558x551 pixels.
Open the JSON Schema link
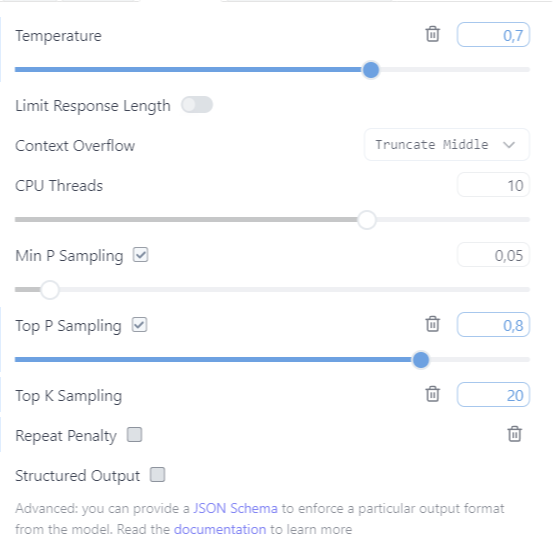[x=235, y=508]
